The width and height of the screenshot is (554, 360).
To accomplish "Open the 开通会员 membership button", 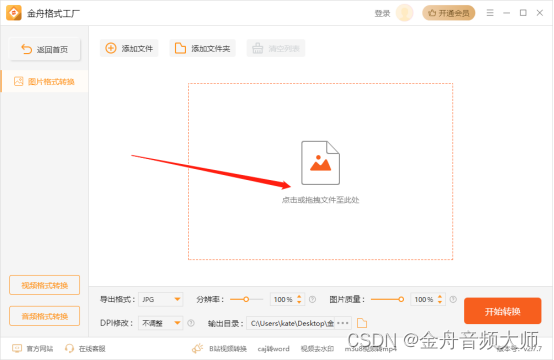I will (449, 13).
